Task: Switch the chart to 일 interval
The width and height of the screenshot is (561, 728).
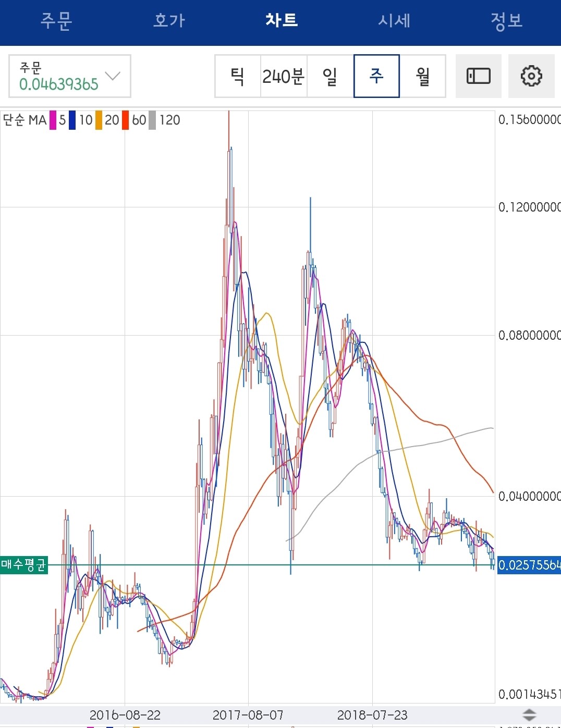Action: 330,76
